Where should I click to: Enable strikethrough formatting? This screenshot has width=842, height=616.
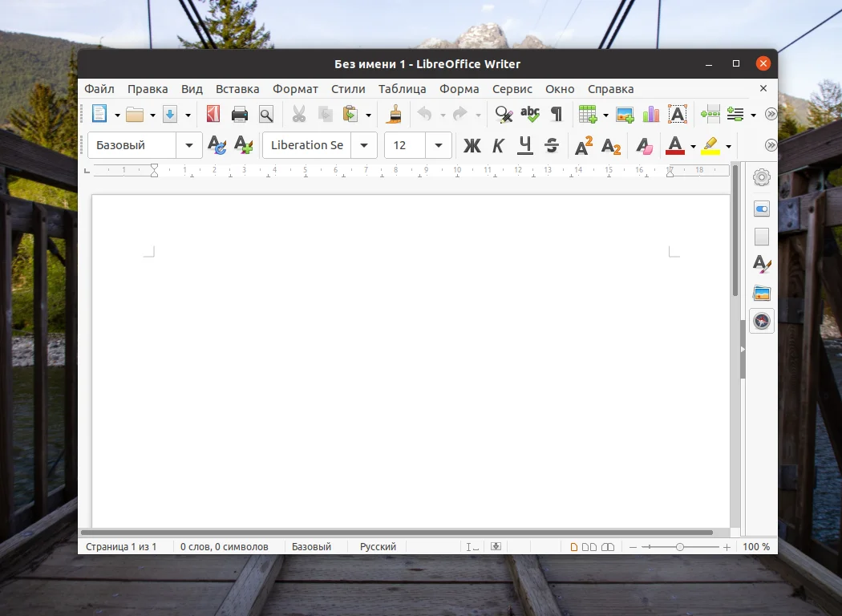tap(551, 145)
